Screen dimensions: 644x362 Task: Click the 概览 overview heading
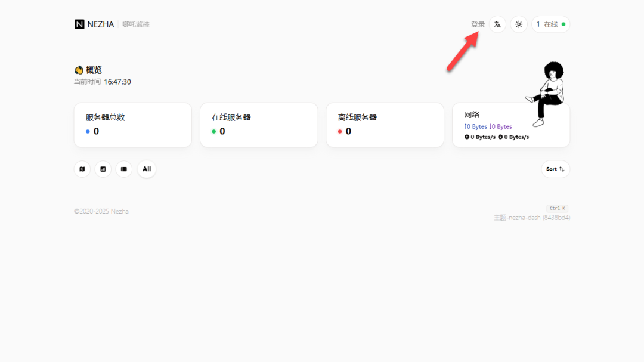(94, 70)
